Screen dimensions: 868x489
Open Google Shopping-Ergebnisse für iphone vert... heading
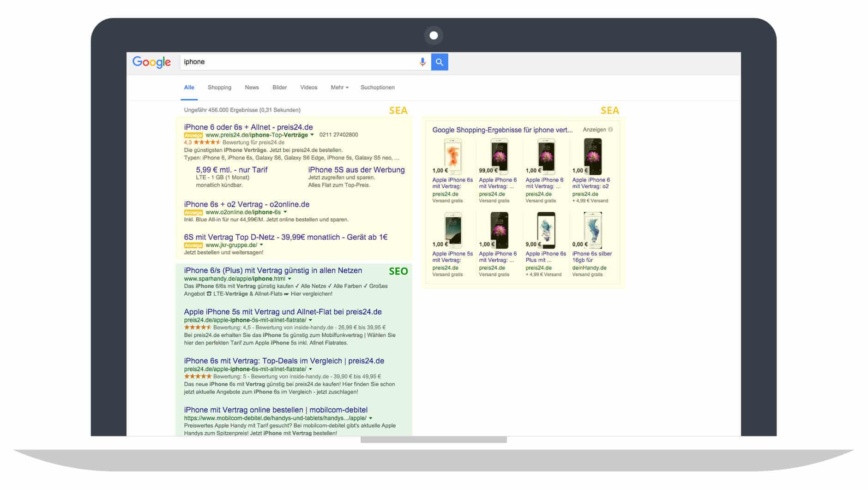tap(502, 130)
